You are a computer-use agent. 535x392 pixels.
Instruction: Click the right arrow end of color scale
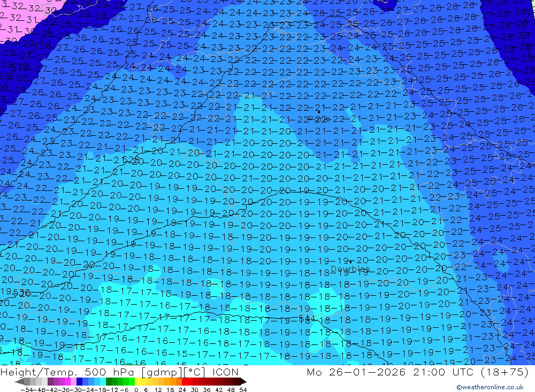click(x=243, y=381)
